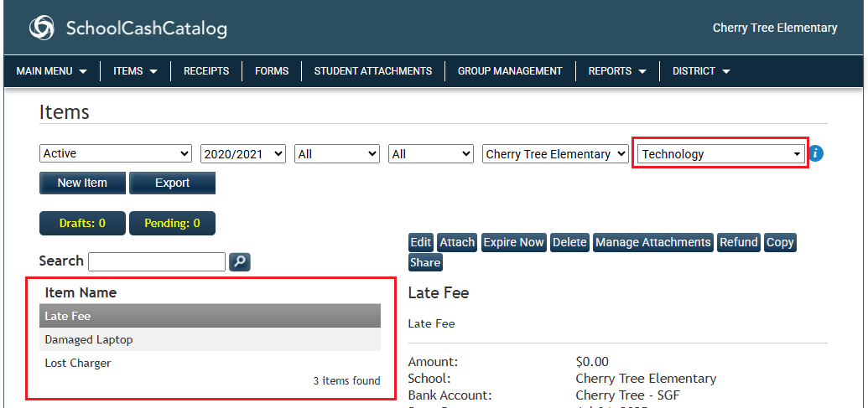The image size is (868, 408).
Task: Click the Delete button
Action: click(569, 242)
